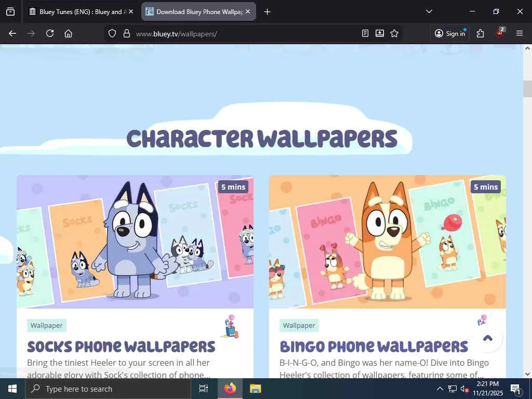Image resolution: width=532 pixels, height=399 pixels.
Task: Reload the current page
Action: (x=50, y=33)
